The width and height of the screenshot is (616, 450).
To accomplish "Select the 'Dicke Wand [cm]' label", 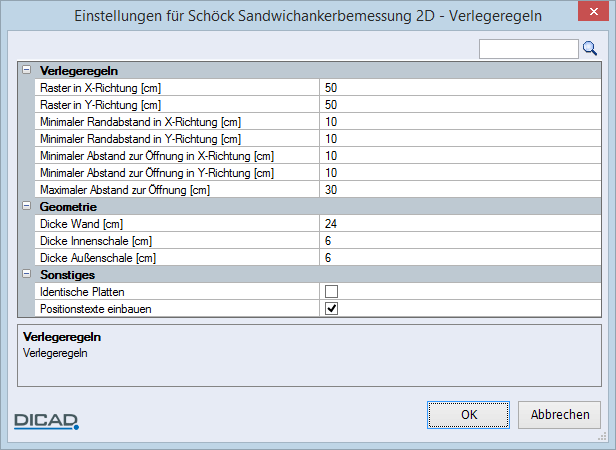I will (x=81, y=224).
